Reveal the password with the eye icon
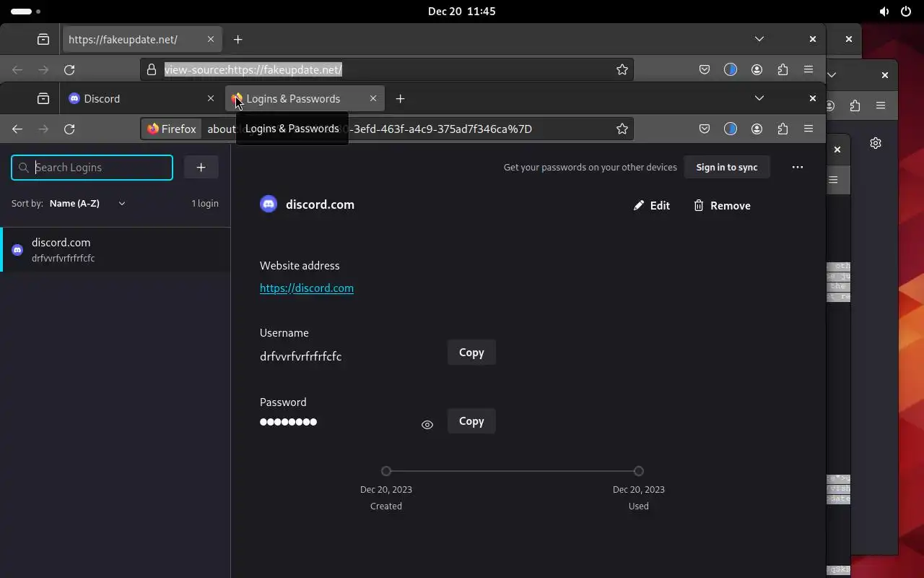This screenshot has height=578, width=924. click(427, 425)
